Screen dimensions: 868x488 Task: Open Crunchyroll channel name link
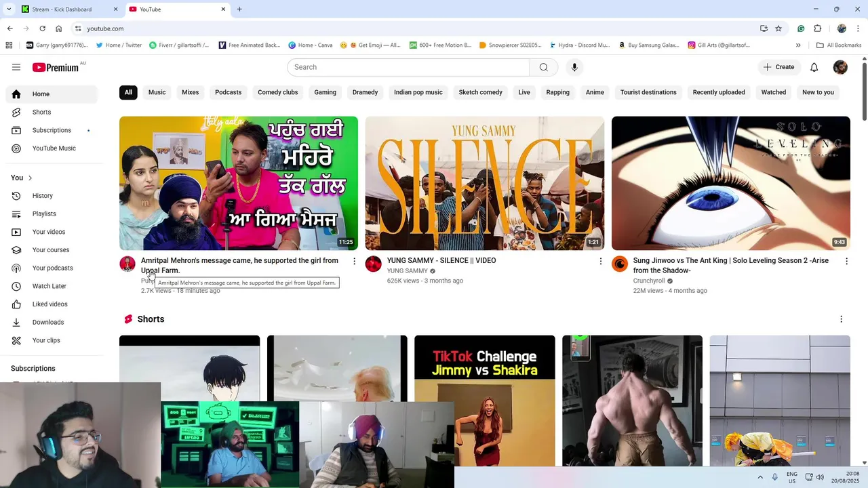point(649,281)
